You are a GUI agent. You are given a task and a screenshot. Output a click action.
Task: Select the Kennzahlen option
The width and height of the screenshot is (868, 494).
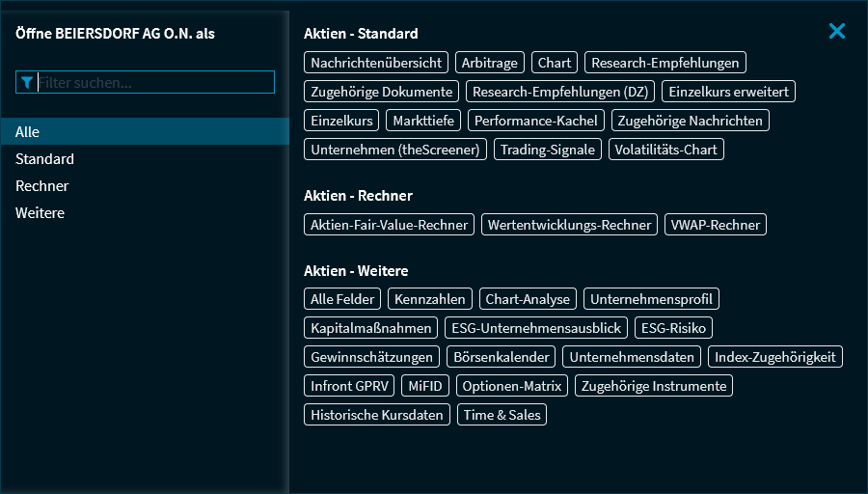430,299
